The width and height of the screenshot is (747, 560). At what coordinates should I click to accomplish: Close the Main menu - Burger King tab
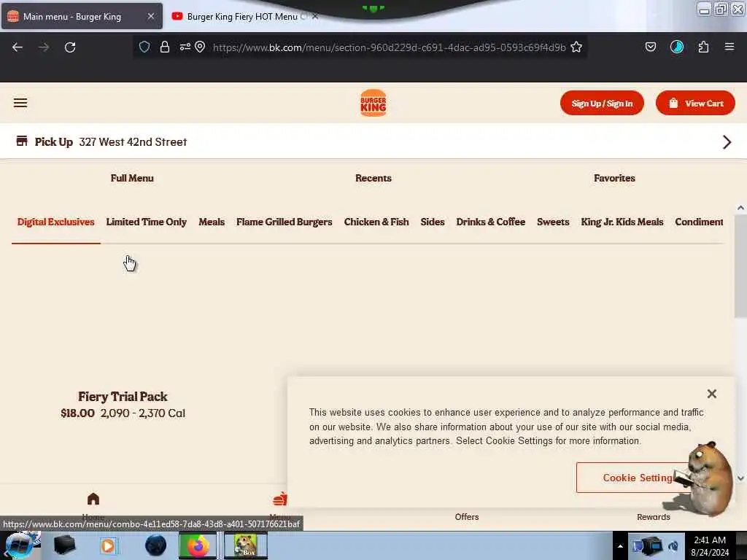pos(151,16)
